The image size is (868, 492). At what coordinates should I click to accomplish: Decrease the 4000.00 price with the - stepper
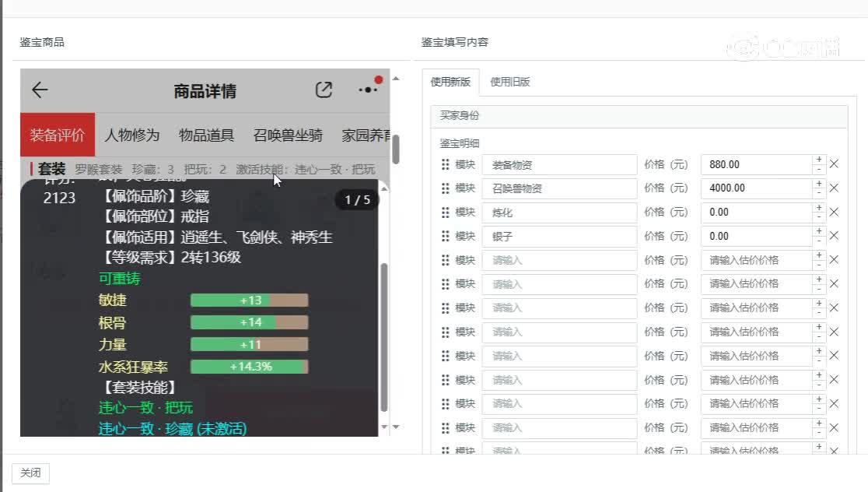coord(818,192)
